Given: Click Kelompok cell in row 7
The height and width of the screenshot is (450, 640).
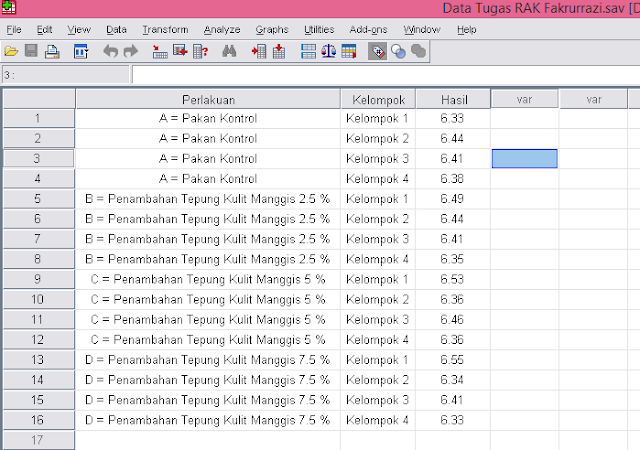Looking at the screenshot, I should (x=378, y=239).
